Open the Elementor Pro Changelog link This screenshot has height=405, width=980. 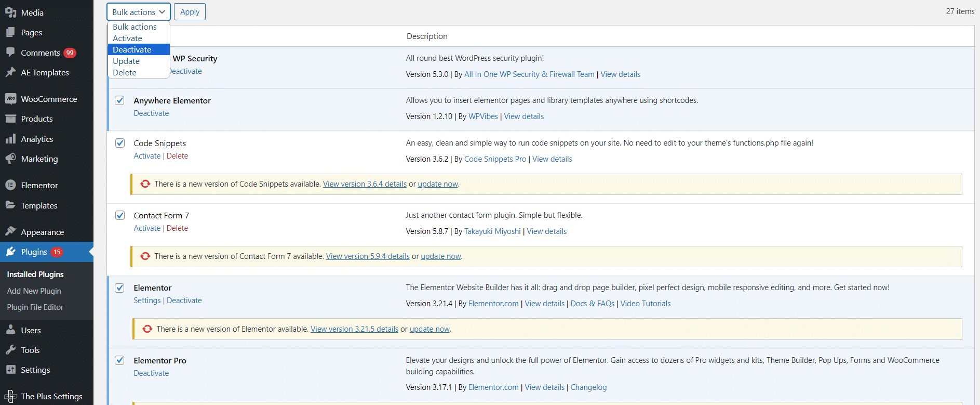588,387
